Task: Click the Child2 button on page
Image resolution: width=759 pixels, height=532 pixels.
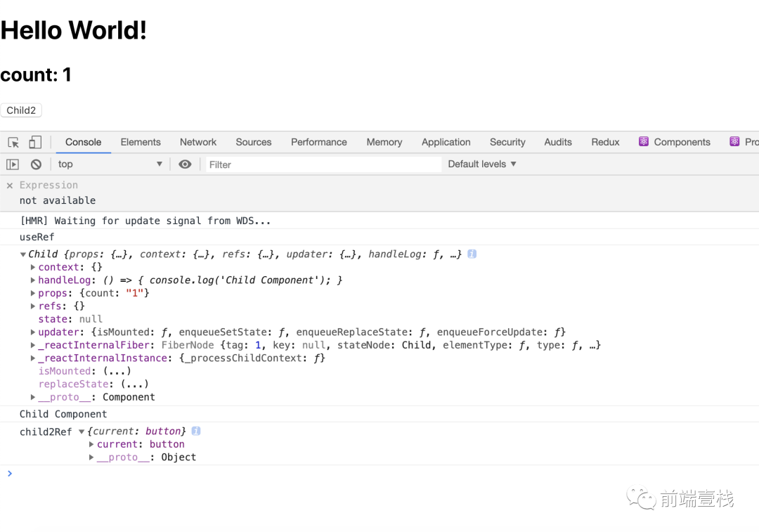Action: point(21,110)
